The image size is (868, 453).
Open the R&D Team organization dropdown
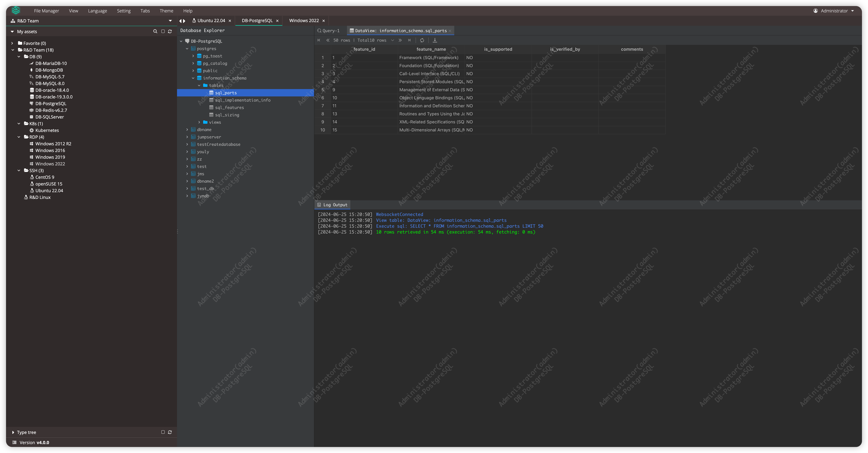coord(170,21)
